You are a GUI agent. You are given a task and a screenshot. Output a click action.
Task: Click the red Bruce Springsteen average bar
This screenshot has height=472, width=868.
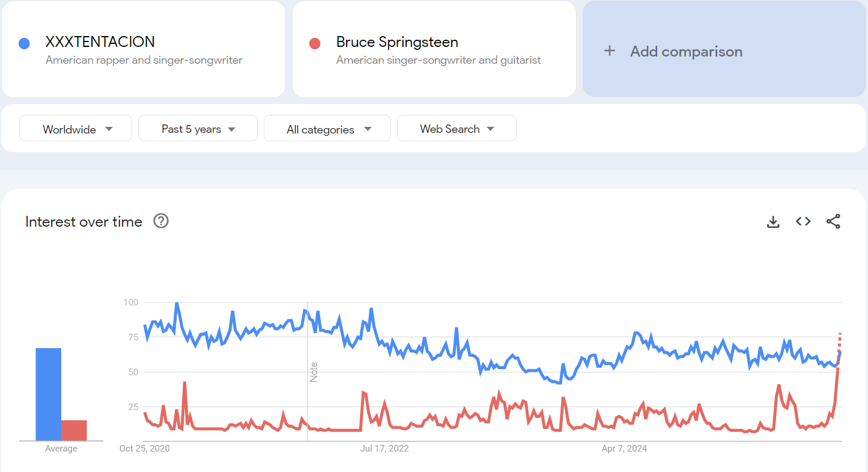coord(74,430)
